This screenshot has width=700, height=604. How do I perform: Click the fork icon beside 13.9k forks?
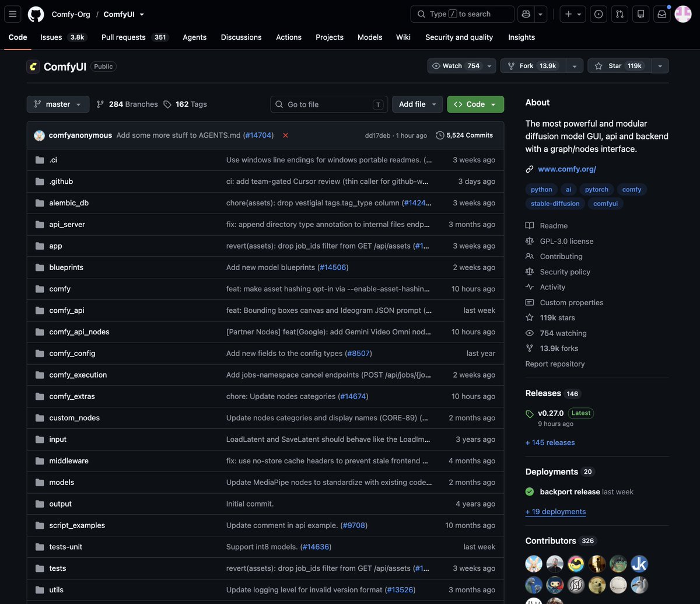click(x=530, y=348)
